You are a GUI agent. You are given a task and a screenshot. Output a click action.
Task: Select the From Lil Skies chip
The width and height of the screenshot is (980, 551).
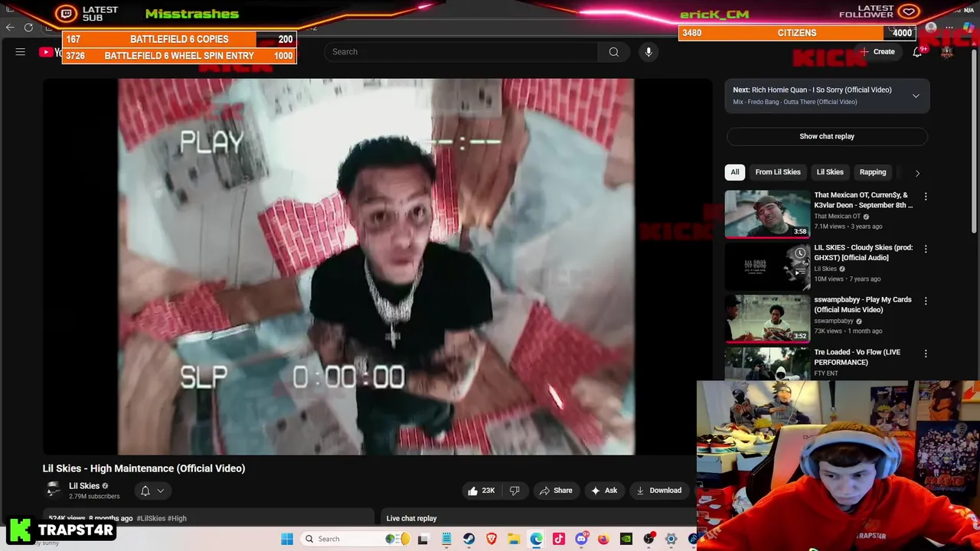[x=778, y=172]
